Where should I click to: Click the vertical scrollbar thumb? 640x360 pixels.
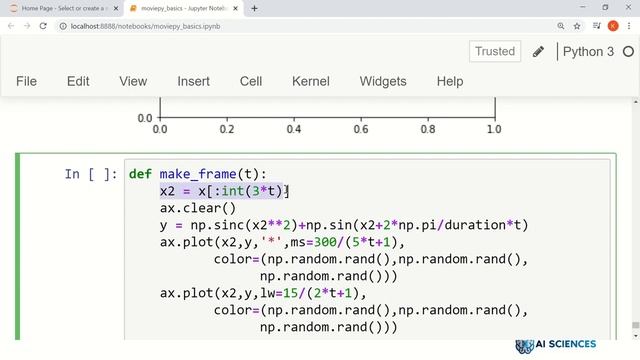click(x=636, y=325)
